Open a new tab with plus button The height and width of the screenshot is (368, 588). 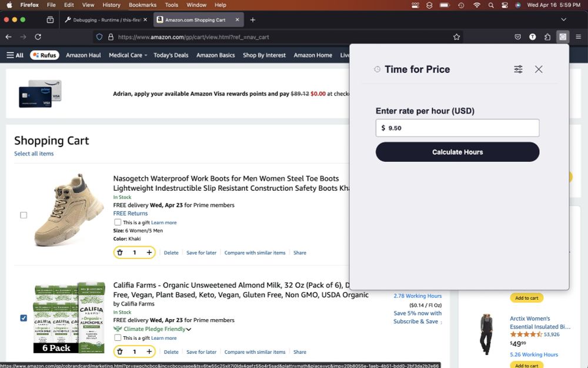coord(253,20)
